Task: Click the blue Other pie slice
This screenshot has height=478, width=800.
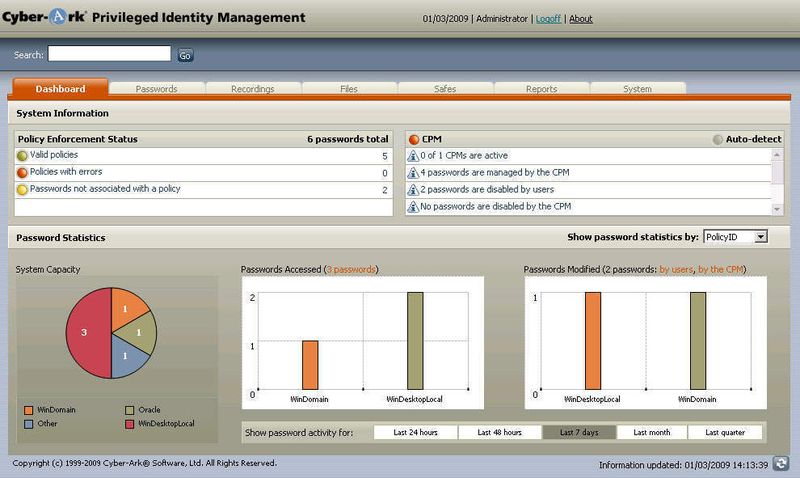Action: pos(126,357)
